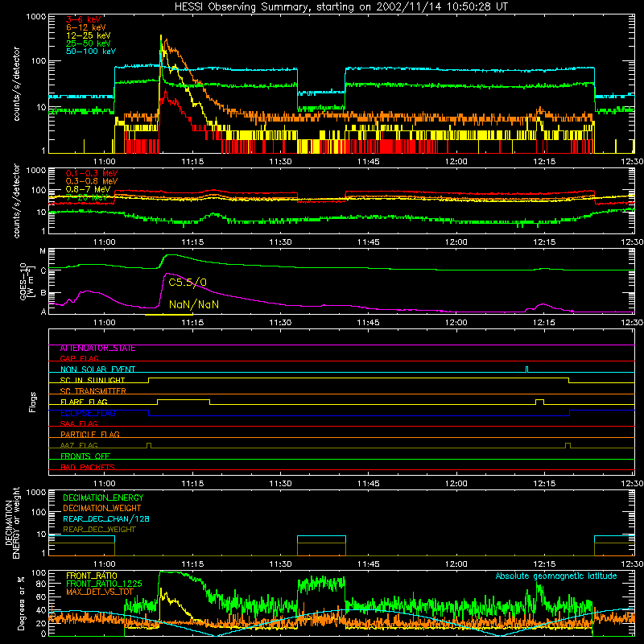
Task: Click the MAX_DET_VS_TOT legend label
Action: coord(100,592)
